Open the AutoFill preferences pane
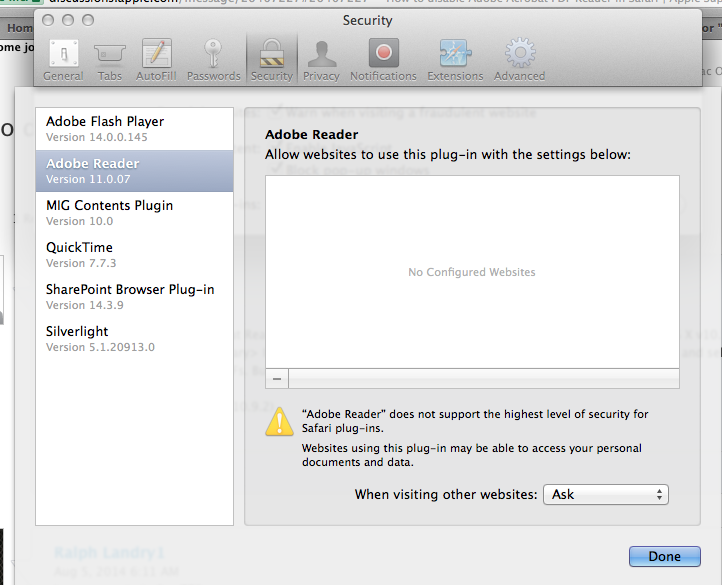 [156, 60]
